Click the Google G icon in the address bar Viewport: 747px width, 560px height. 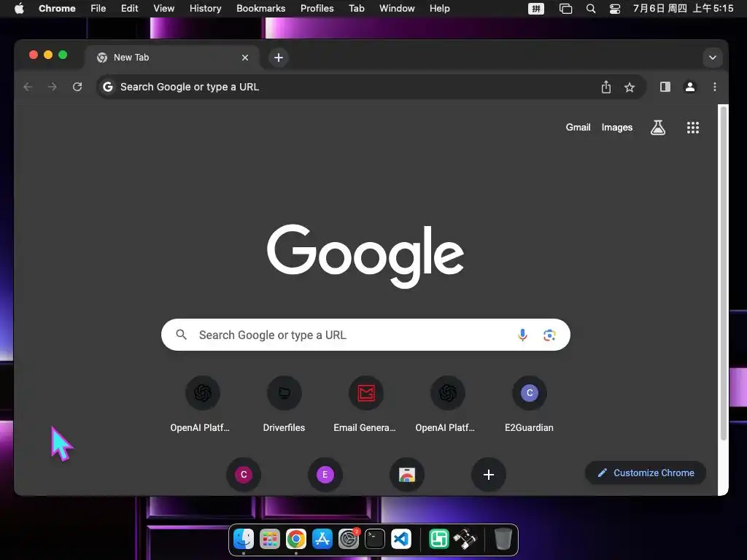(x=108, y=87)
